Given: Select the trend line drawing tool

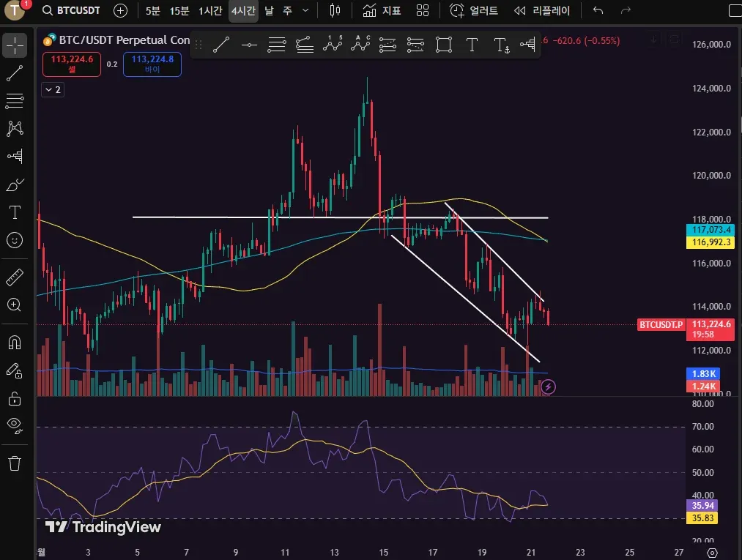Looking at the screenshot, I should [x=15, y=73].
